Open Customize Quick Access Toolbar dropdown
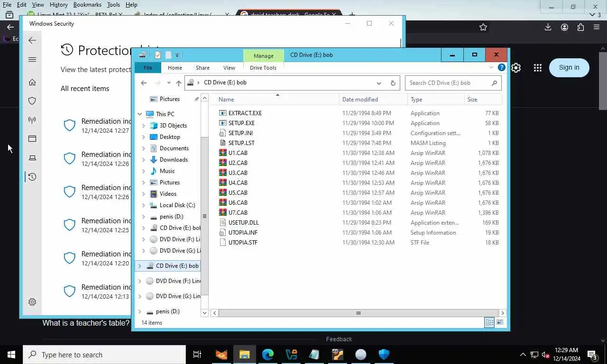This screenshot has height=364, width=607. (x=177, y=55)
